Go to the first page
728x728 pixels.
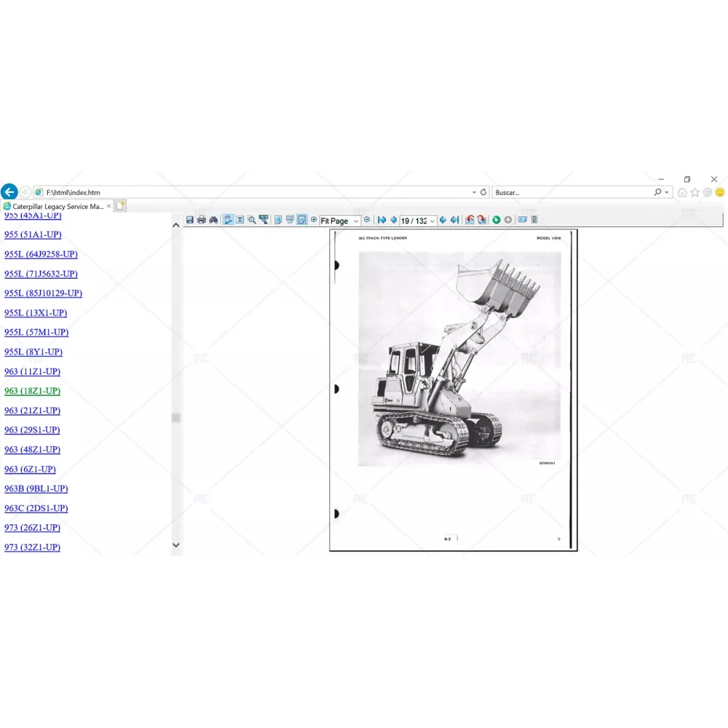point(381,220)
